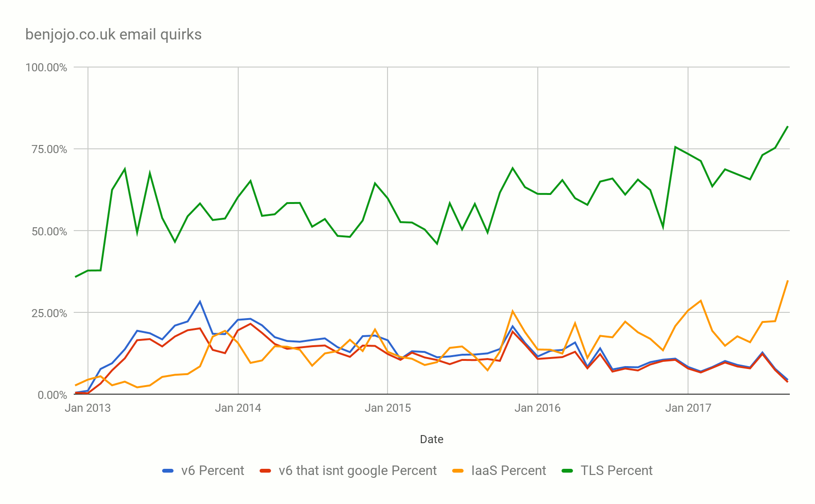Click the 'Jan 2014' axis label
This screenshot has width=815, height=504.
238,408
